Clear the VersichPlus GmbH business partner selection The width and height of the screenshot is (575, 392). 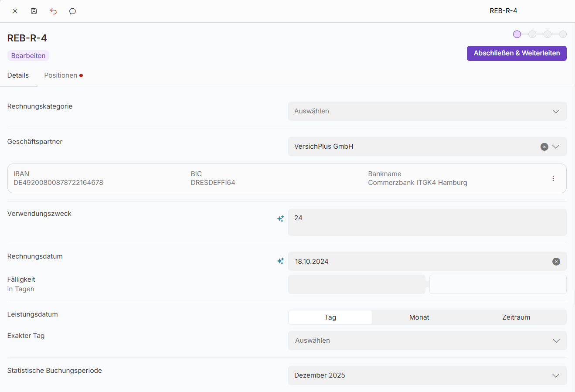coord(544,147)
